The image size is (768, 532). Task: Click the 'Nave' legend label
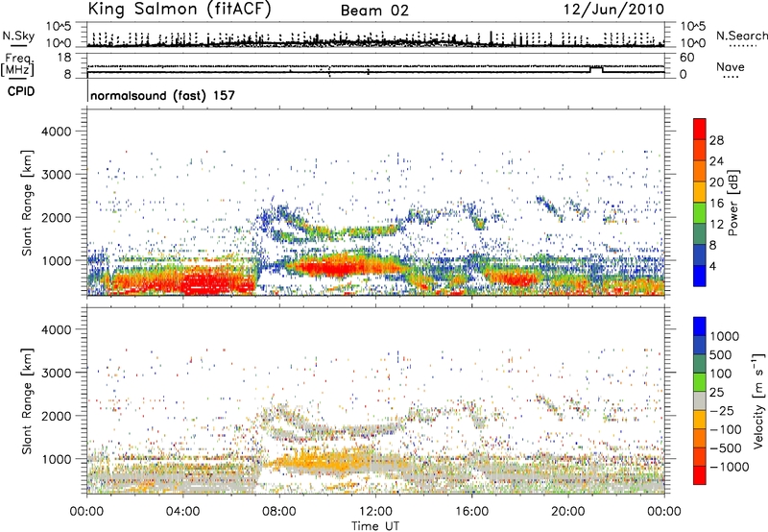pyautogui.click(x=731, y=67)
